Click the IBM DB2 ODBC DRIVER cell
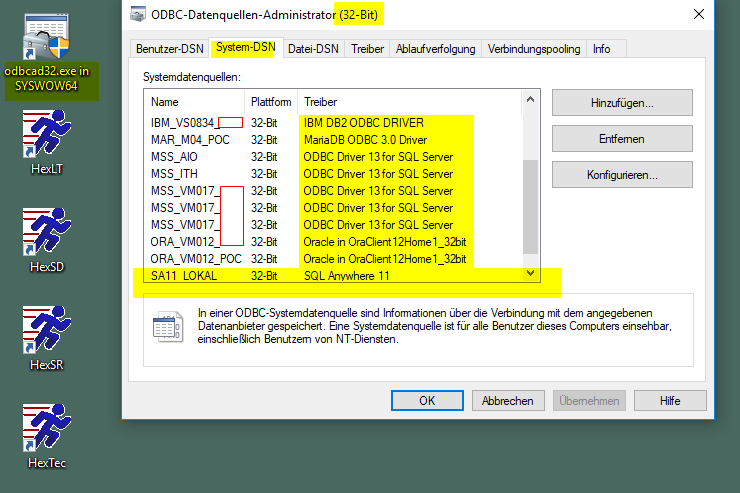 (364, 123)
